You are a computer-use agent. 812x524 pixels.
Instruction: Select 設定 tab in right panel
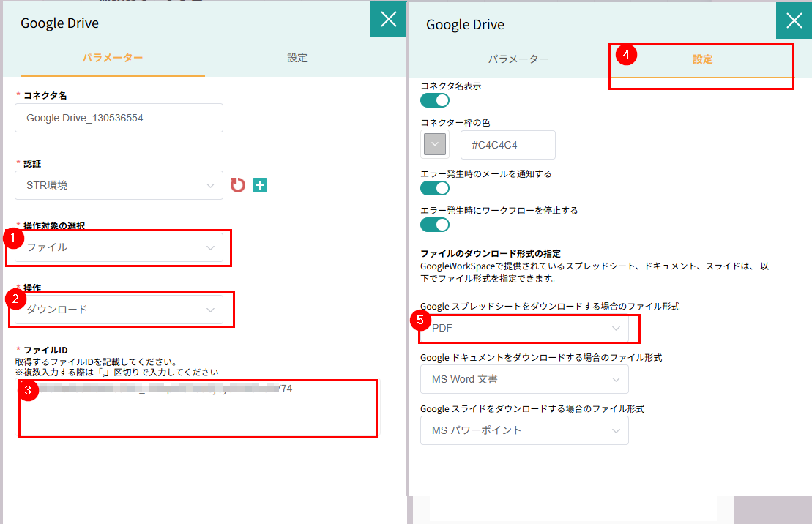pos(702,59)
